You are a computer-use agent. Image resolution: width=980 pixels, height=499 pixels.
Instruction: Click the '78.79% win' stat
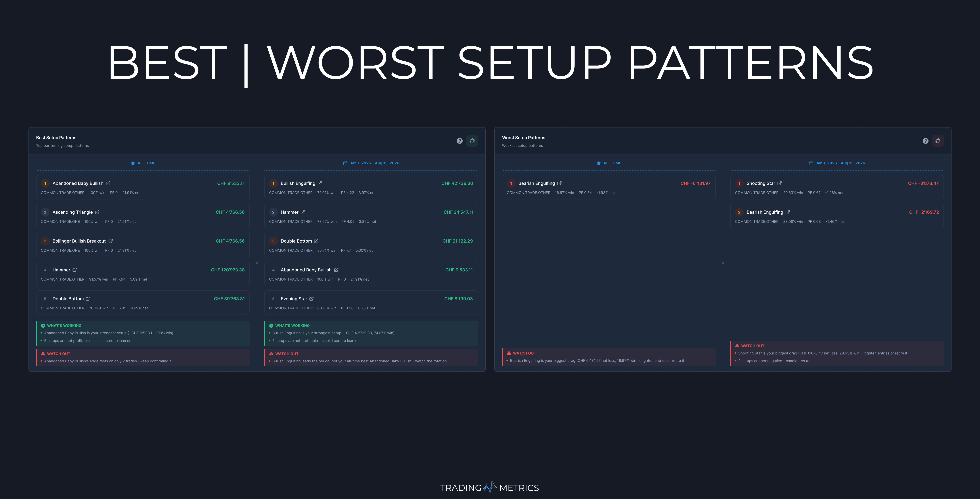[99, 308]
